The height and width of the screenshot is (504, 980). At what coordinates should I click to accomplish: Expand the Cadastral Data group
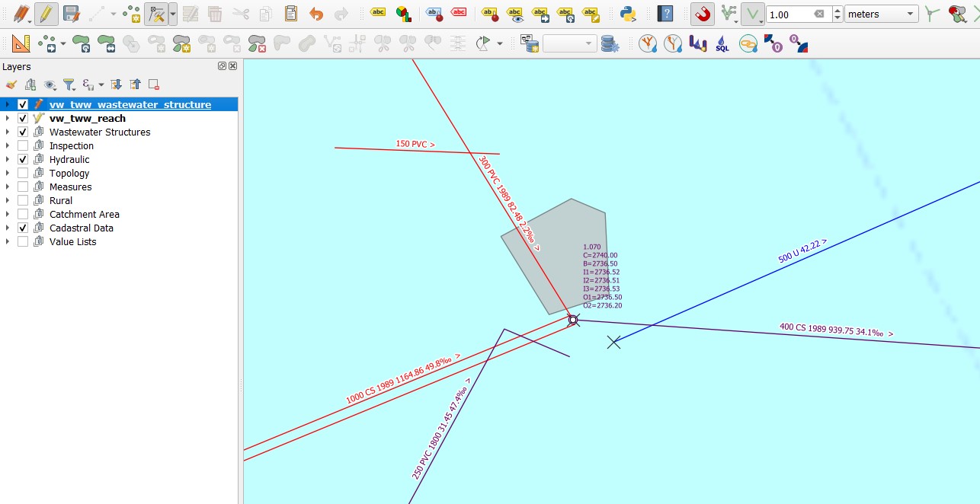[x=8, y=228]
